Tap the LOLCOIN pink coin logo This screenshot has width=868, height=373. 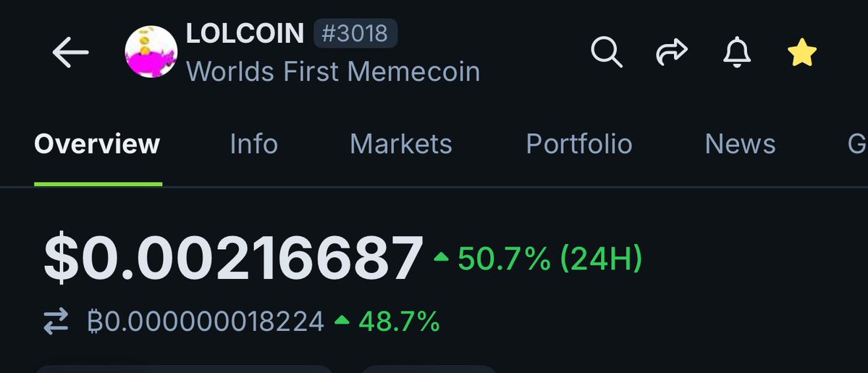(x=151, y=51)
